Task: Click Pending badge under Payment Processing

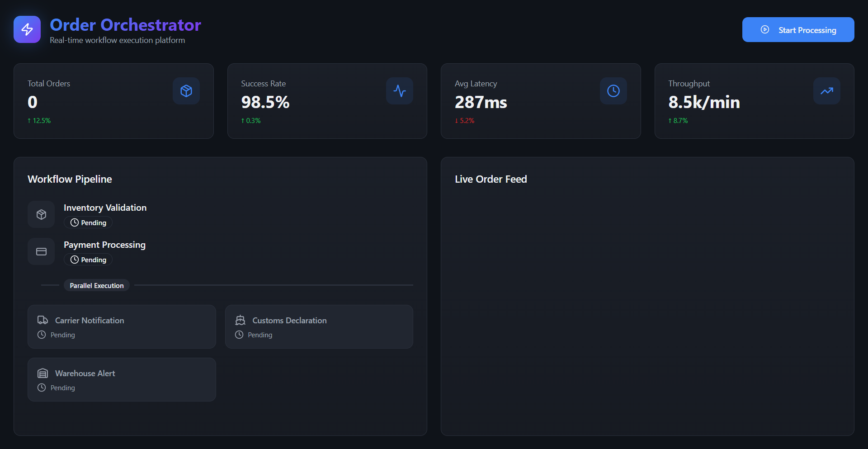Action: click(x=88, y=260)
